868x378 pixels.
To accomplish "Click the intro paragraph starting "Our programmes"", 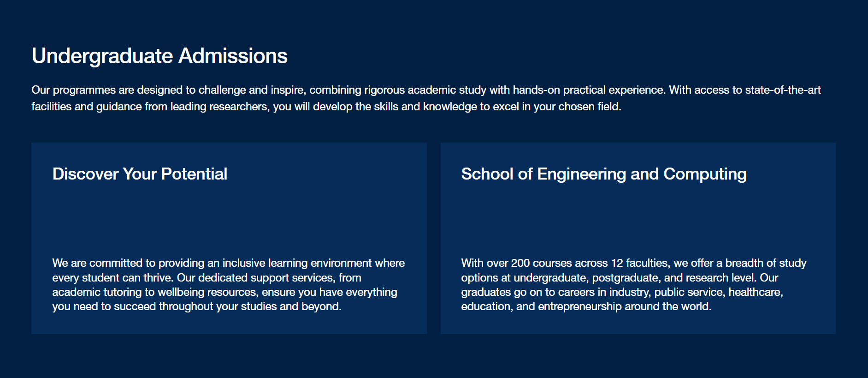I will (426, 98).
